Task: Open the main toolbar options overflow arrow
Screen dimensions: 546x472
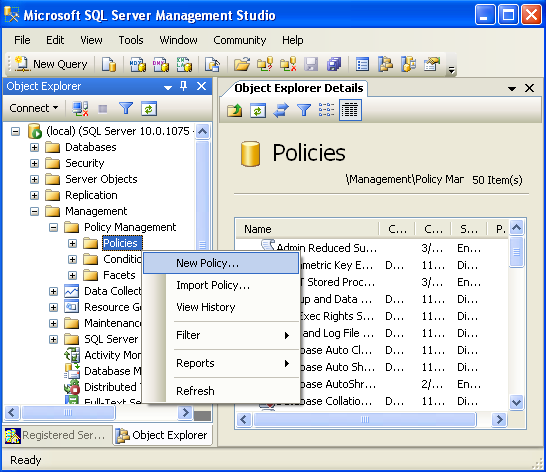Action: (451, 70)
